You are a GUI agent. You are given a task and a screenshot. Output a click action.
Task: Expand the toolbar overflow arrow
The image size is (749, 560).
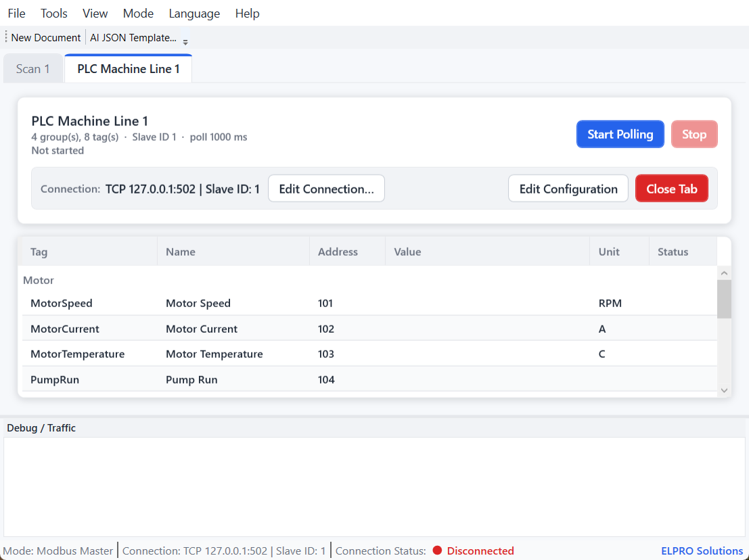[x=185, y=42]
